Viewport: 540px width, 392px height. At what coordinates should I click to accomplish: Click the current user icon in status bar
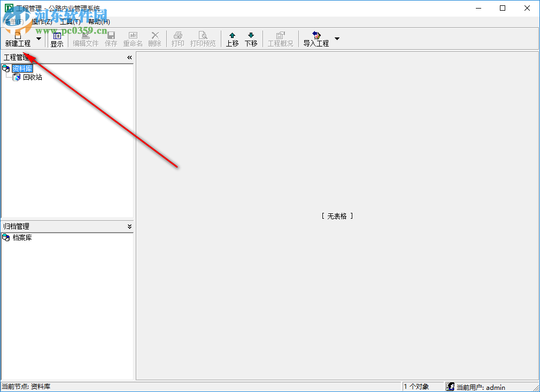(450, 387)
